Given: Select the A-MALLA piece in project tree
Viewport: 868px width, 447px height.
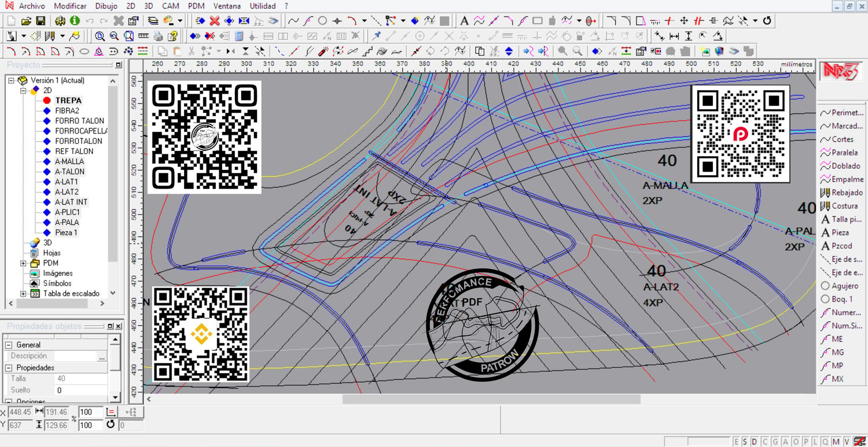Looking at the screenshot, I should [69, 161].
